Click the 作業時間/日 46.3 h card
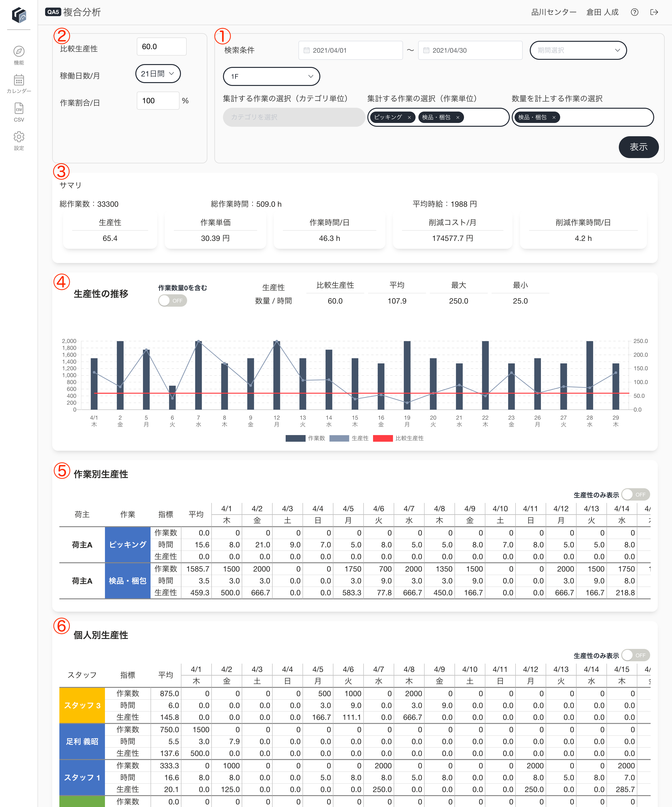The image size is (672, 807). [329, 230]
